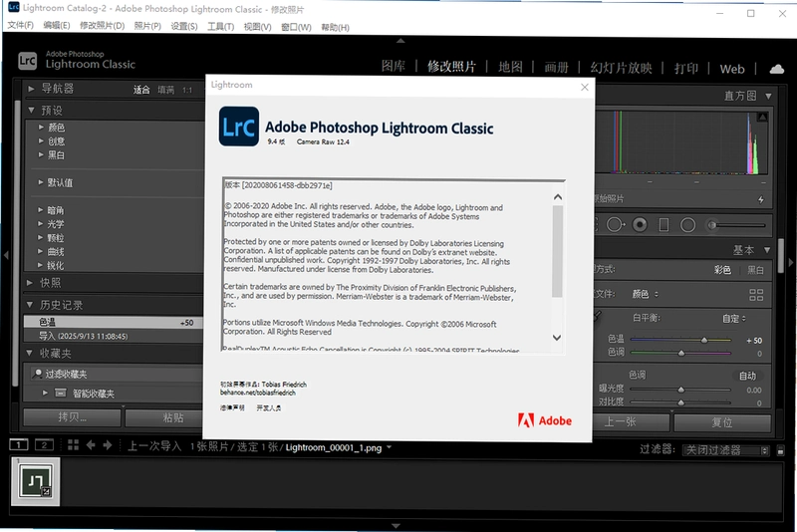The image size is (797, 532).
Task: Click the 粘贴 button
Action: (x=163, y=417)
